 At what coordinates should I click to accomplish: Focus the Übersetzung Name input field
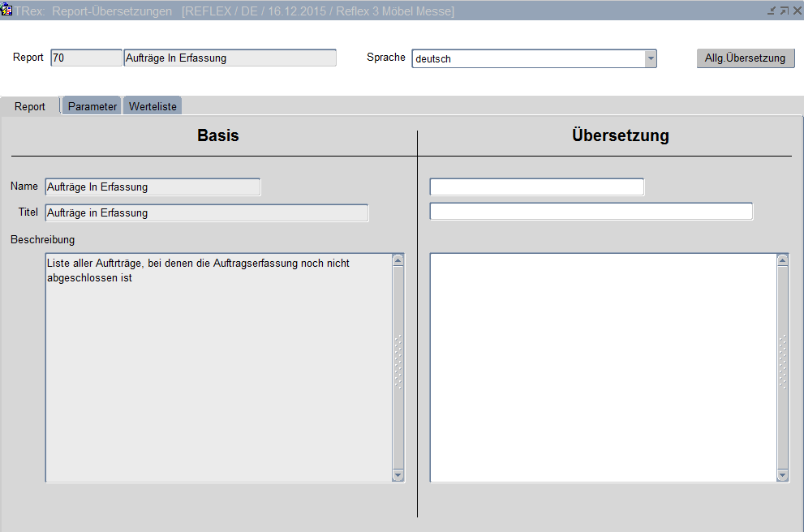pos(536,187)
